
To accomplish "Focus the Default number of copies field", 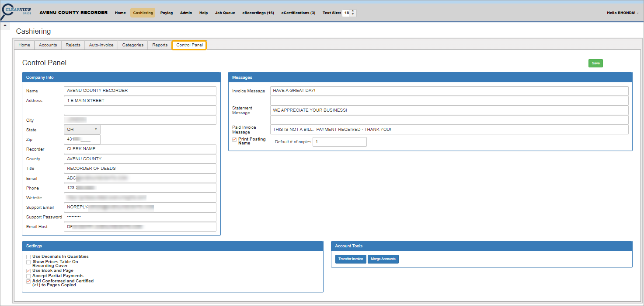I will pos(339,142).
